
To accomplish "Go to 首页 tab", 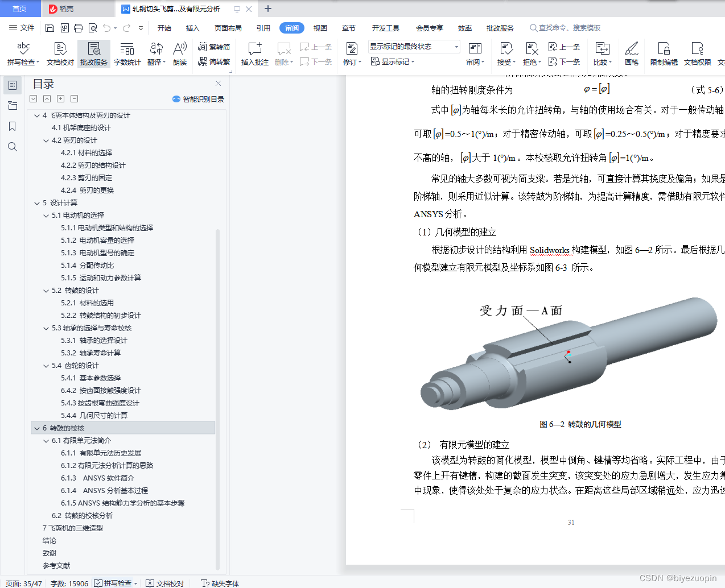I will click(x=20, y=9).
